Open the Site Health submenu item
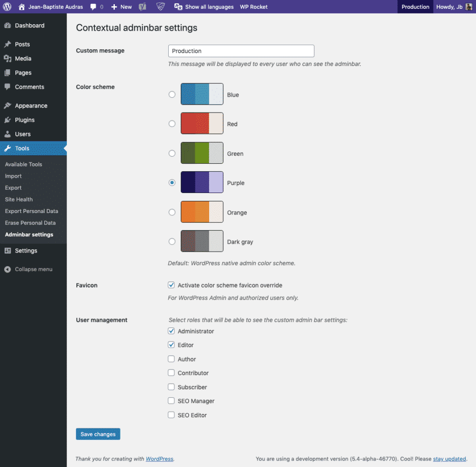Image resolution: width=476 pixels, height=467 pixels. tap(19, 200)
